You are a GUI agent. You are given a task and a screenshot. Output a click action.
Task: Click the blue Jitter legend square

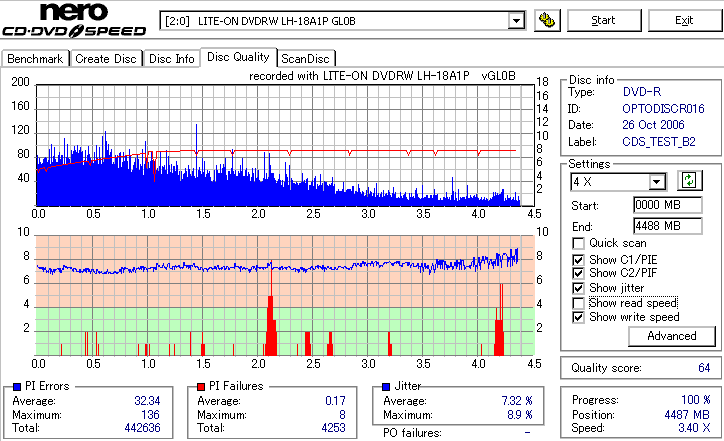click(x=386, y=387)
